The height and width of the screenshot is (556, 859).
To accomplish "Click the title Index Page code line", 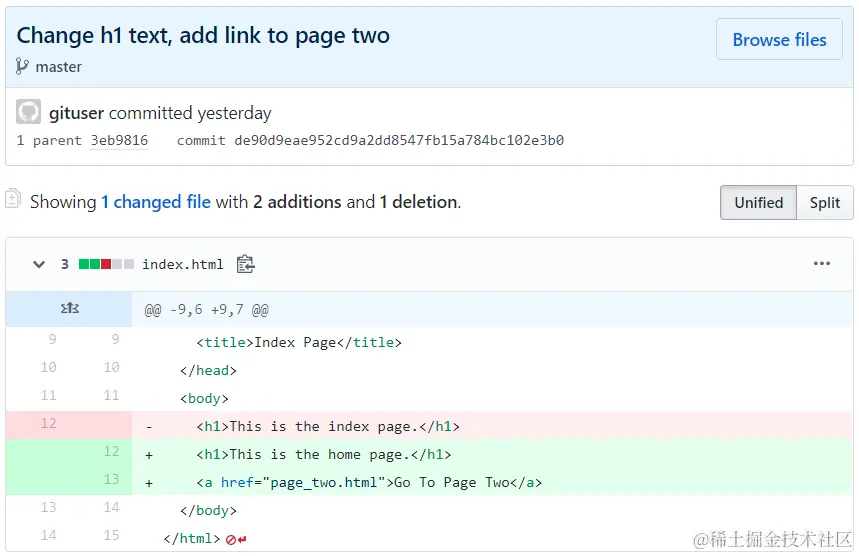I will tap(299, 342).
